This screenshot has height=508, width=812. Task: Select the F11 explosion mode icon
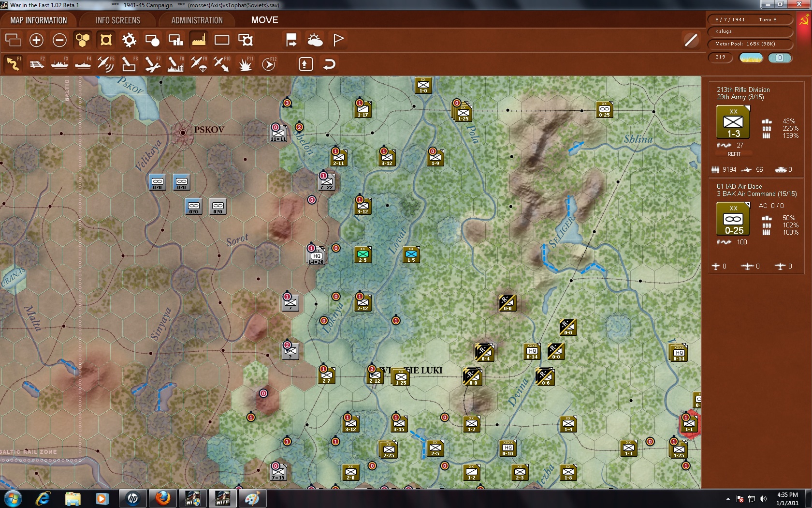[x=245, y=64]
